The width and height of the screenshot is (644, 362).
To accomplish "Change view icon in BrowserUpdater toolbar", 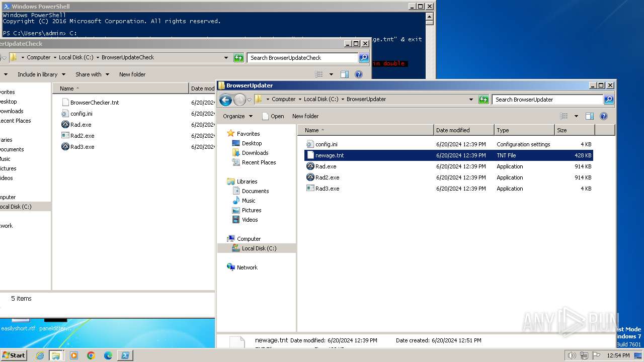I will [x=563, y=116].
